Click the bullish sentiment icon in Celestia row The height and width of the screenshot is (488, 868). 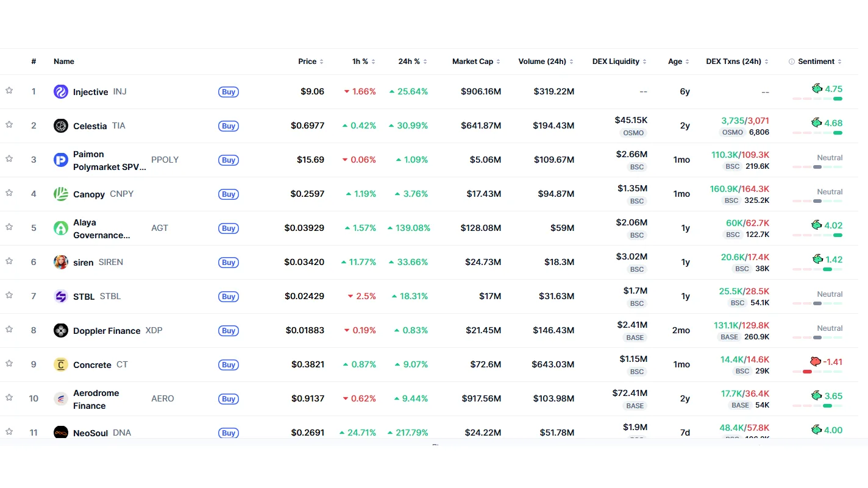click(x=817, y=122)
